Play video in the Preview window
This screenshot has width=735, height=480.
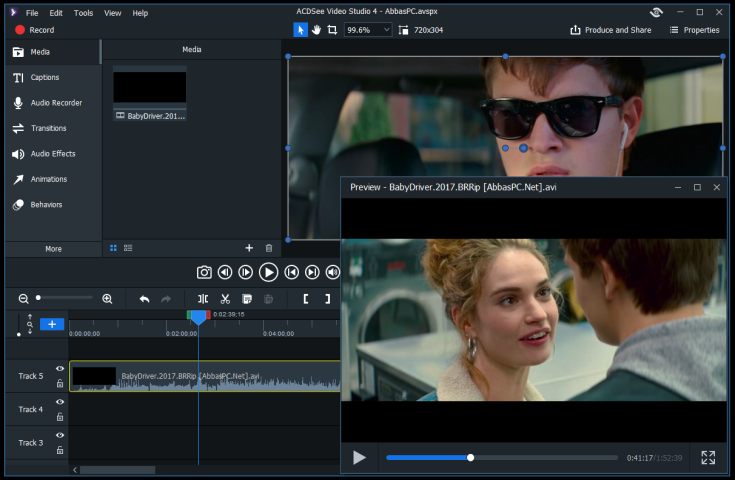click(x=359, y=458)
